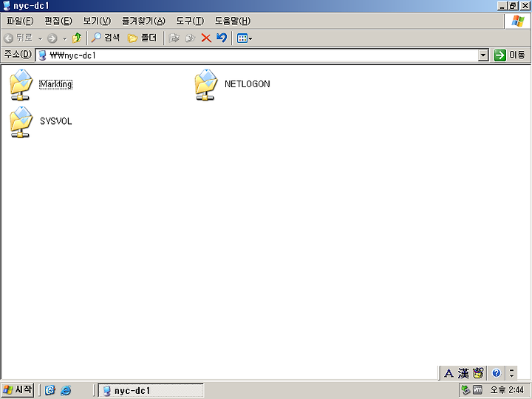Click the IME pad tools icon
The image size is (532, 399).
click(478, 373)
